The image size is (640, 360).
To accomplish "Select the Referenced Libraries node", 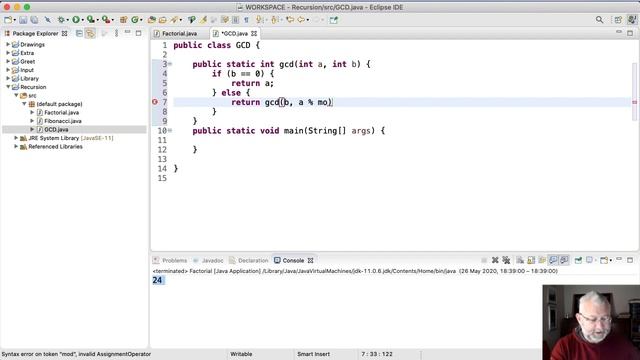I will point(55,147).
